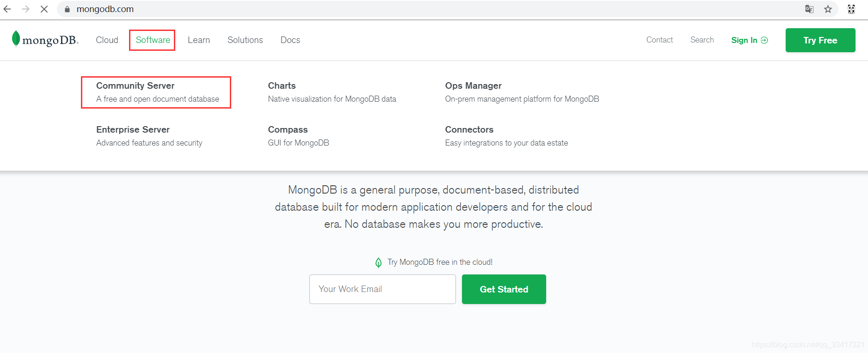The image size is (868, 353).
Task: Click the Get Started button
Action: [504, 289]
